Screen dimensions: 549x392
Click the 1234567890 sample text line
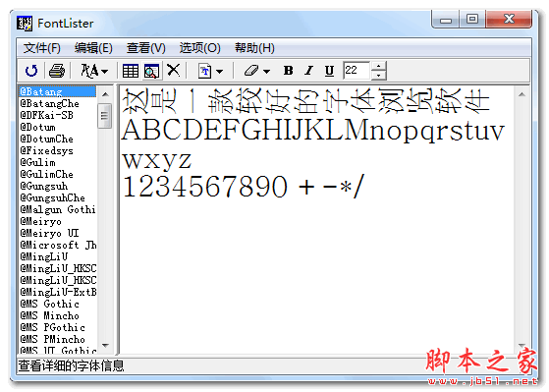[244, 187]
